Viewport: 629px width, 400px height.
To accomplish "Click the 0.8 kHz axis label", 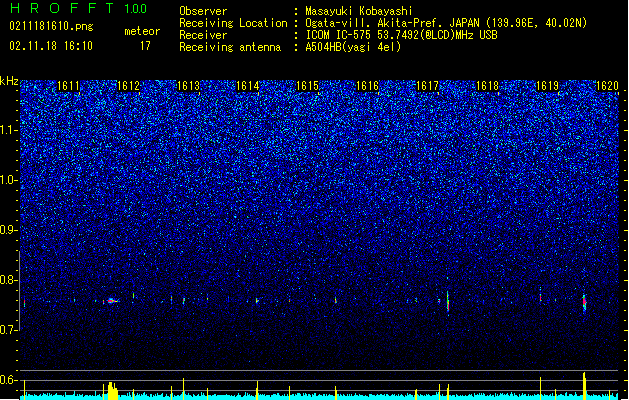I will [9, 280].
